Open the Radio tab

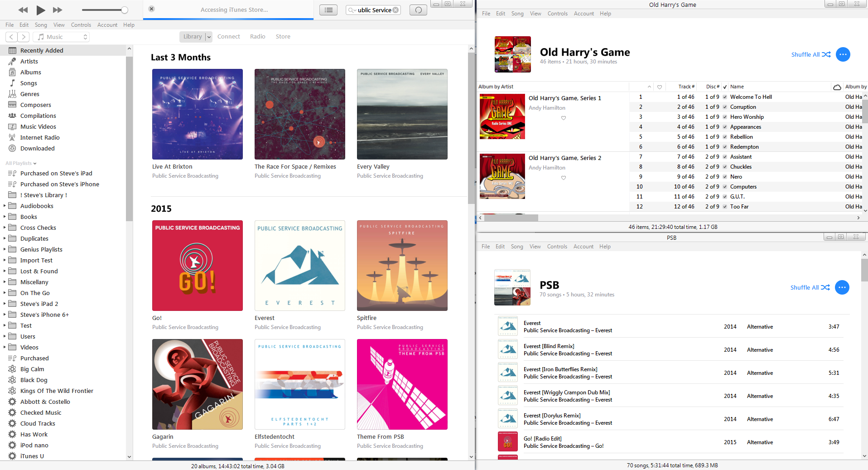click(258, 37)
